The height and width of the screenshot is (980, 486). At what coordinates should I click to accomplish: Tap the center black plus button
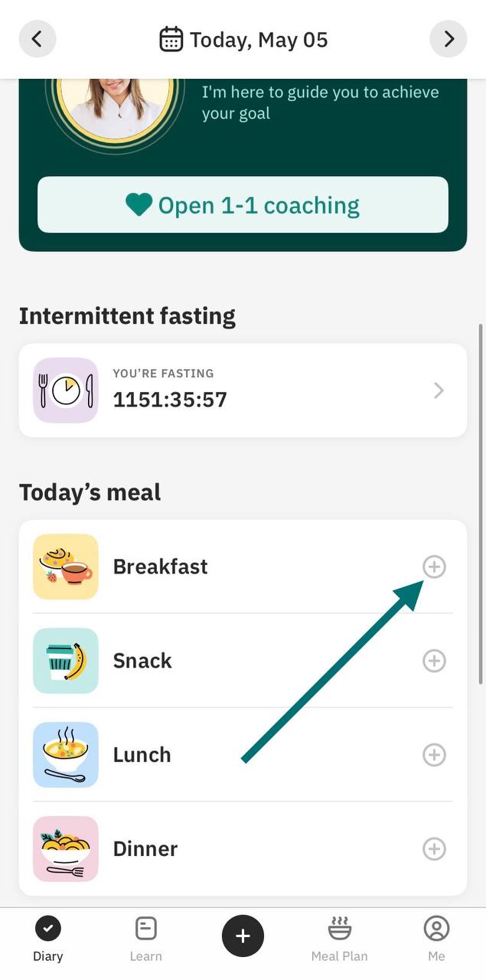(243, 936)
